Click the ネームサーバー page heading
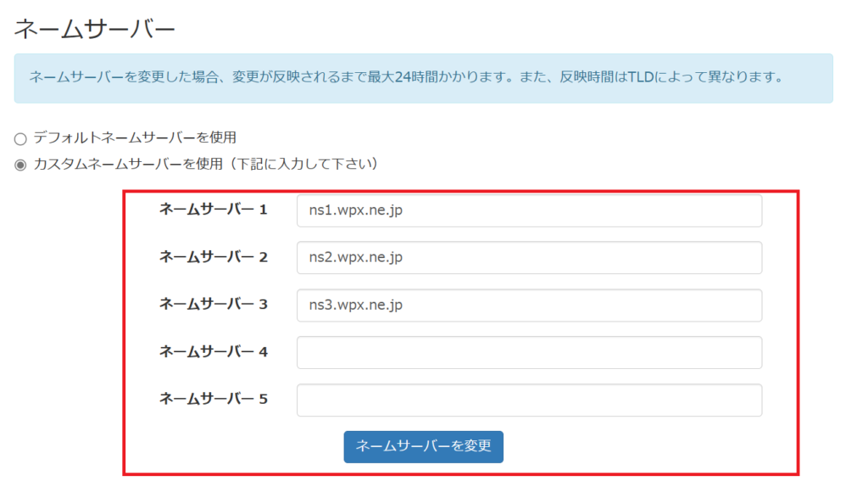Viewport: 868px width, 487px height. 95,30
